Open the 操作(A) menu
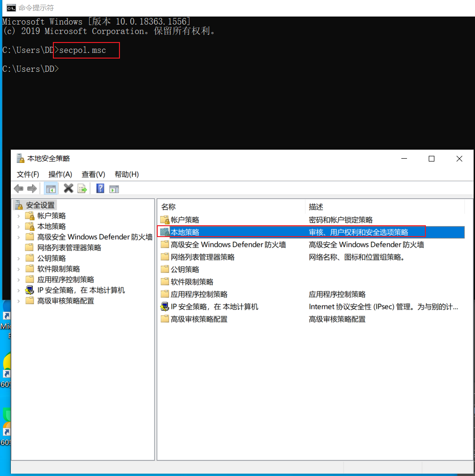Viewport: 475px width, 476px height. 60,175
